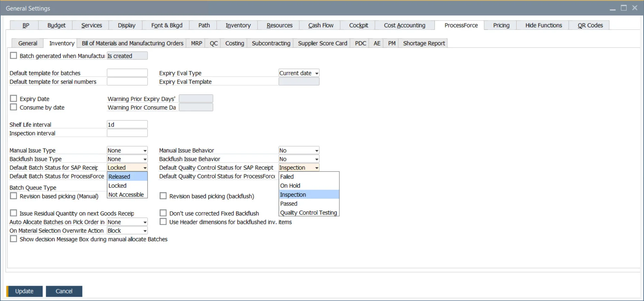Click the Shelf Life interval field
The width and height of the screenshot is (644, 301).
pos(127,124)
